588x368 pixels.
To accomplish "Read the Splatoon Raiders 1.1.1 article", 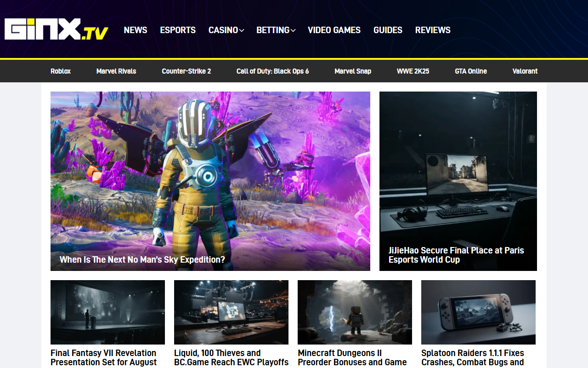I will tap(473, 357).
